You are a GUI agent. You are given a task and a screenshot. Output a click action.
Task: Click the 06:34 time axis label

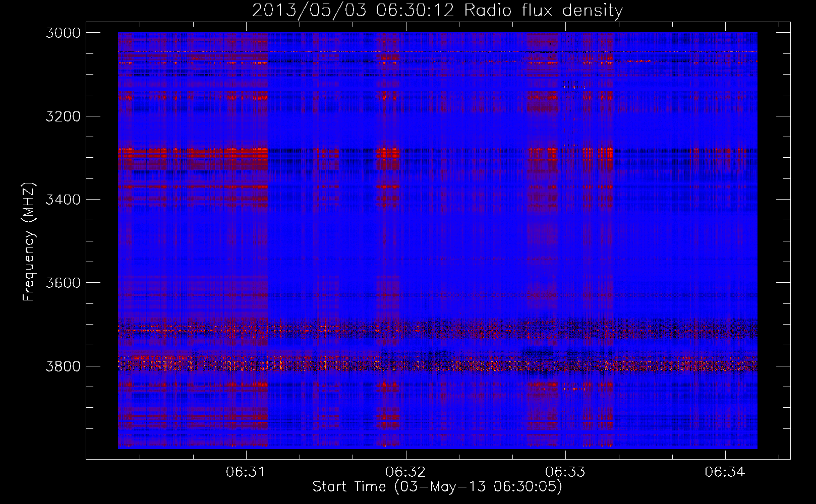point(725,472)
